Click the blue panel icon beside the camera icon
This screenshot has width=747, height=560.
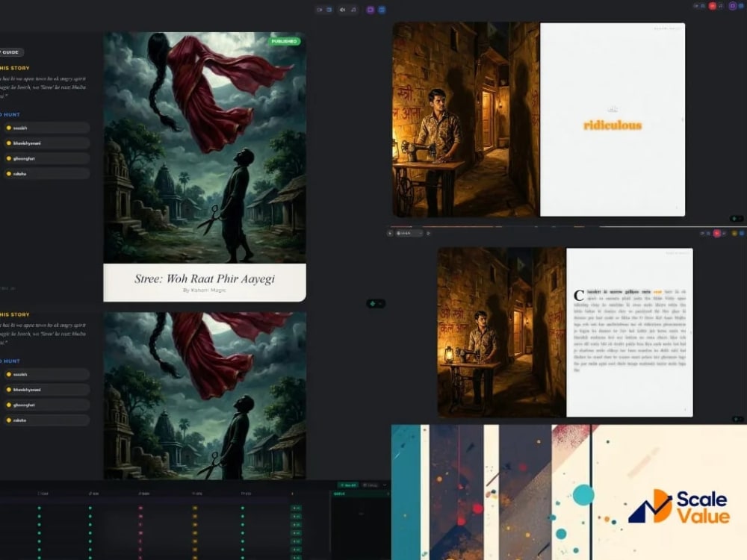[329, 10]
